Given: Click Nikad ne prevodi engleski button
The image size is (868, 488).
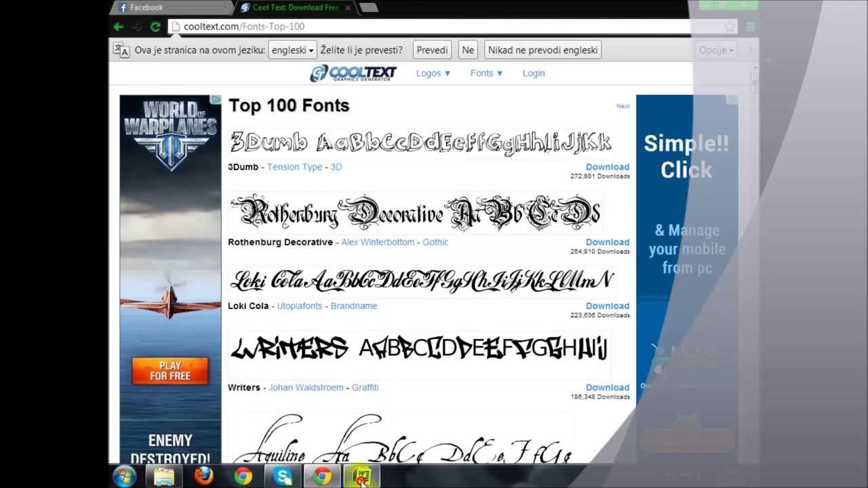Looking at the screenshot, I should pyautogui.click(x=542, y=50).
